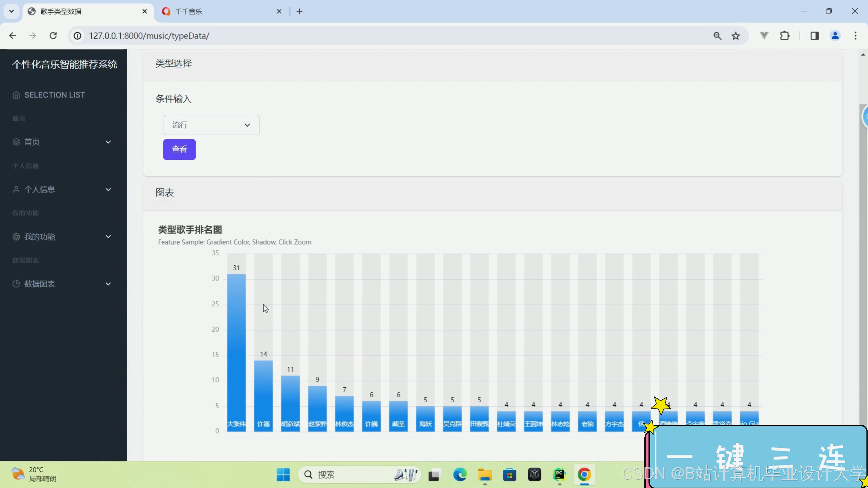Screen dimensions: 868x488
Task: Open the Chrome profile avatar icon
Action: point(835,36)
